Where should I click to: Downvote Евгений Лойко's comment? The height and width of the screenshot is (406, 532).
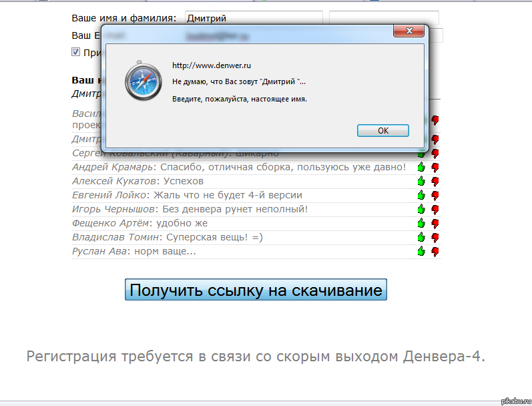coord(435,195)
